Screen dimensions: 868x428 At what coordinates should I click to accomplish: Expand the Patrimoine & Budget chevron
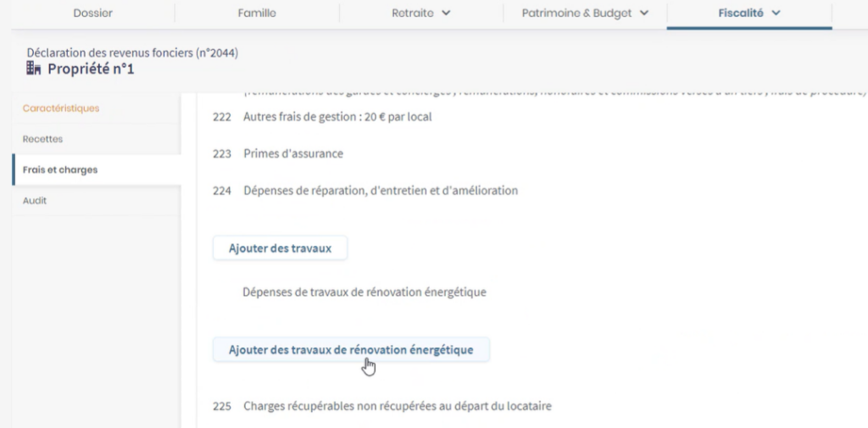[644, 13]
